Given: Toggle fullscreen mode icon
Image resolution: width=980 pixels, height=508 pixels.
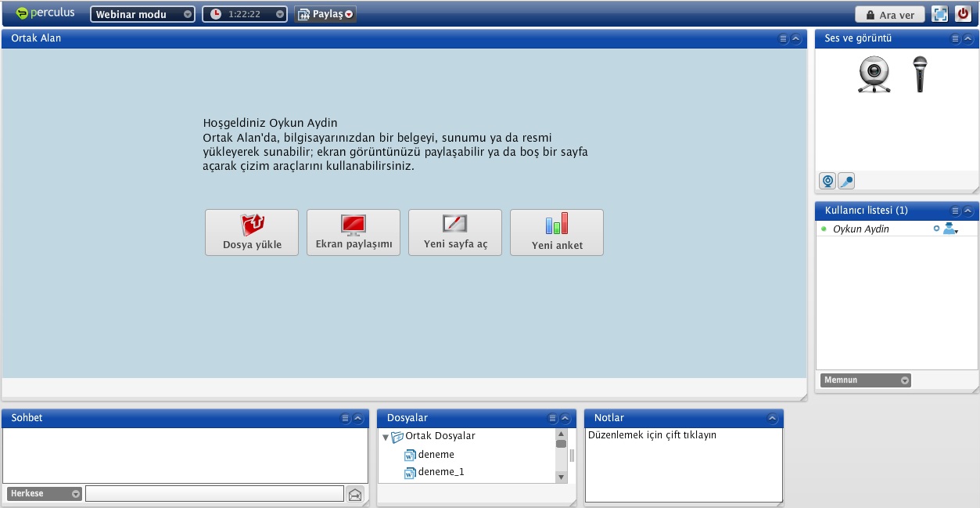Looking at the screenshot, I should coord(939,14).
